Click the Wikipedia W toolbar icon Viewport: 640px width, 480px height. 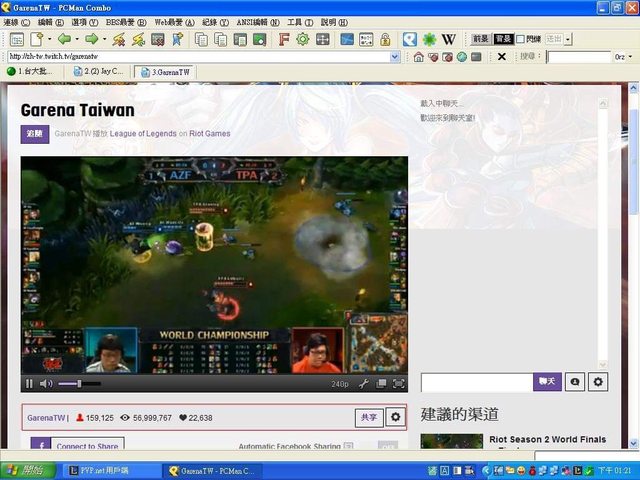449,39
